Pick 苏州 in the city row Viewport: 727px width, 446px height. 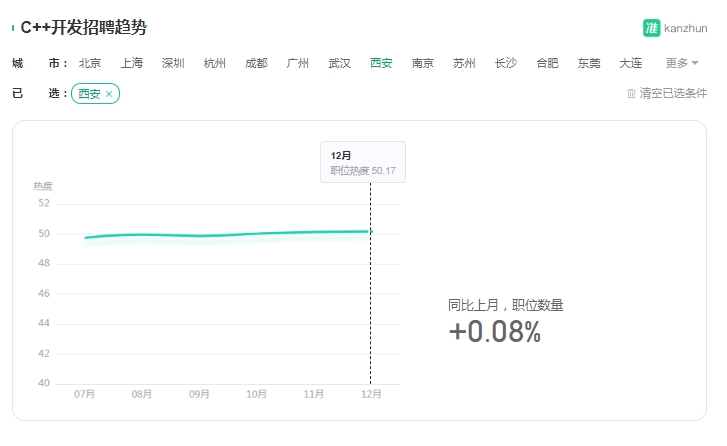tap(464, 63)
